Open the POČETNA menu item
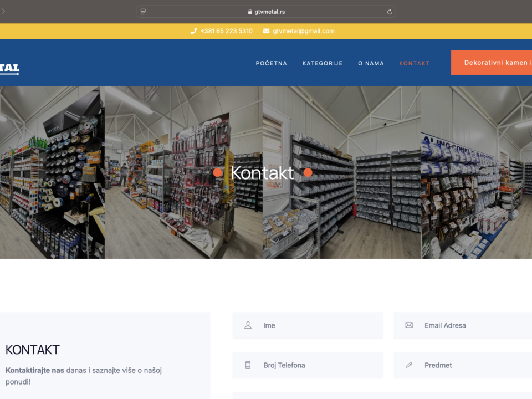The image size is (532, 399). (271, 63)
